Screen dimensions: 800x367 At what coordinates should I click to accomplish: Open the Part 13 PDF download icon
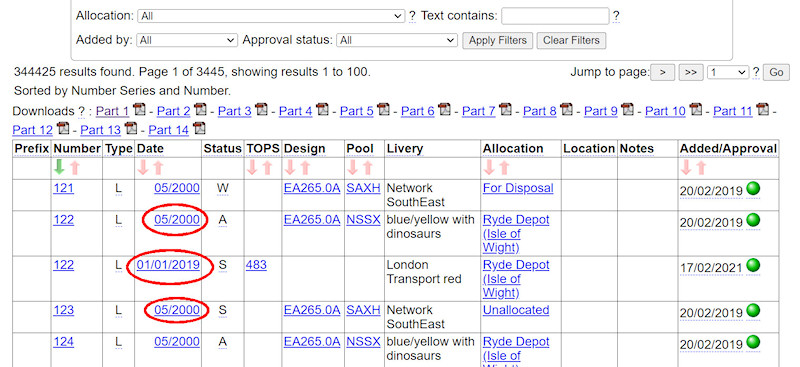[131, 128]
